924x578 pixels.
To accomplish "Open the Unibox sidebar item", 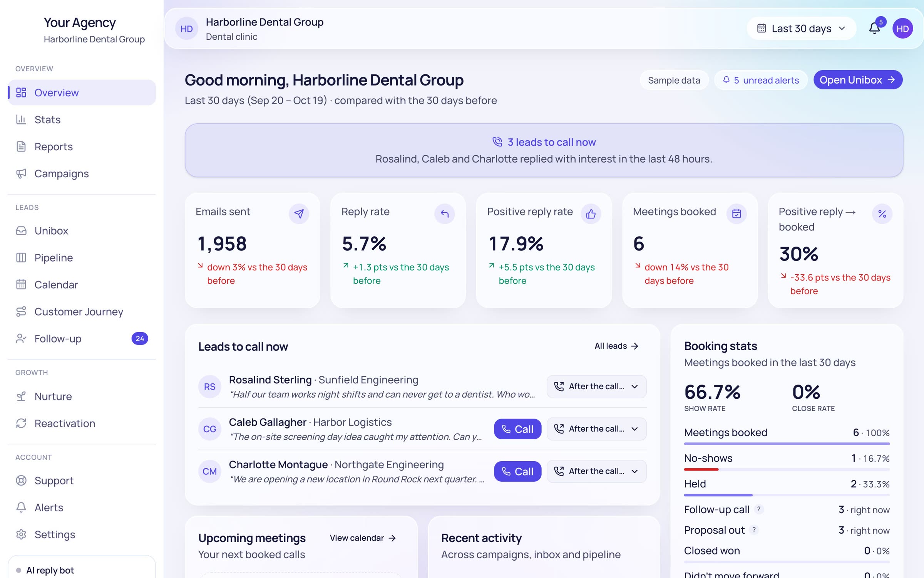I will coord(82,230).
